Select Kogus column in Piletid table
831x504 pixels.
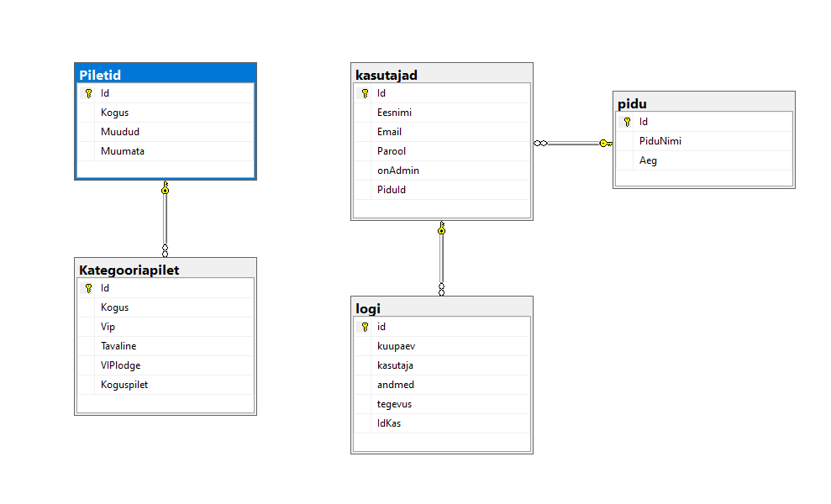pyautogui.click(x=166, y=113)
